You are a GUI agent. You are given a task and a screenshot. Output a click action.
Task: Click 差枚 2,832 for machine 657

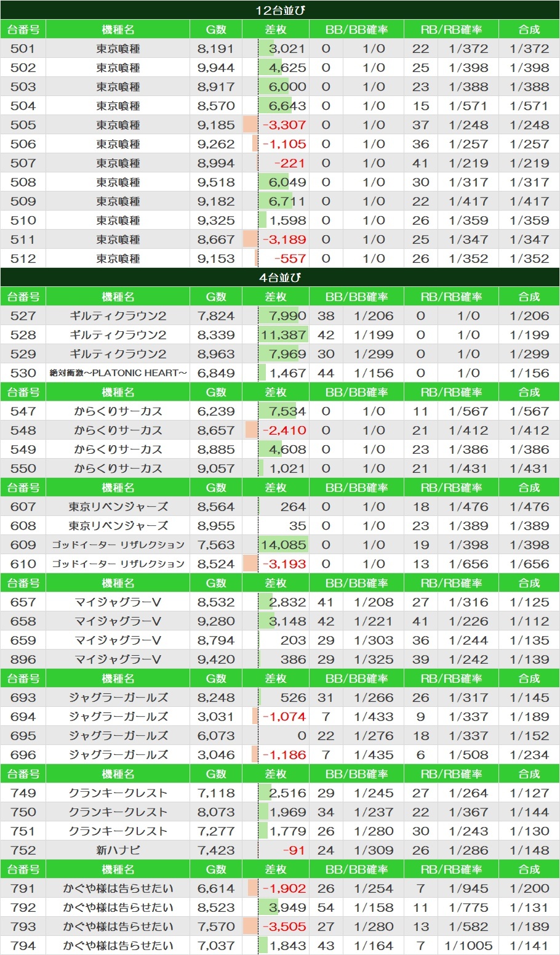[x=287, y=602]
